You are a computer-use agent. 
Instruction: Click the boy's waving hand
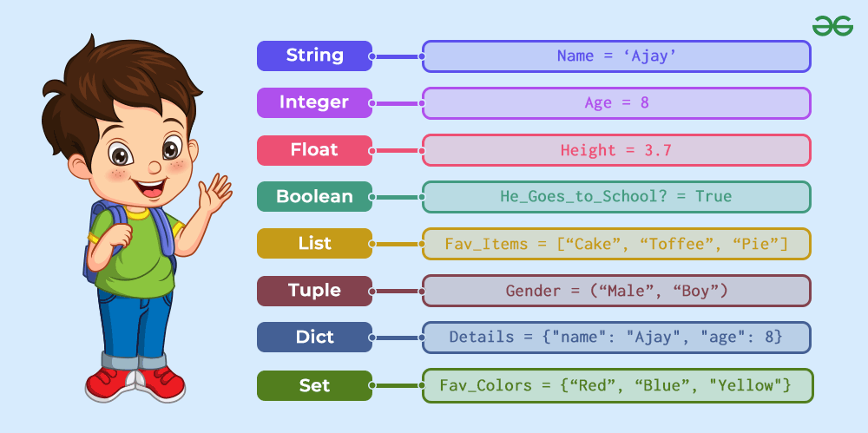pyautogui.click(x=216, y=194)
